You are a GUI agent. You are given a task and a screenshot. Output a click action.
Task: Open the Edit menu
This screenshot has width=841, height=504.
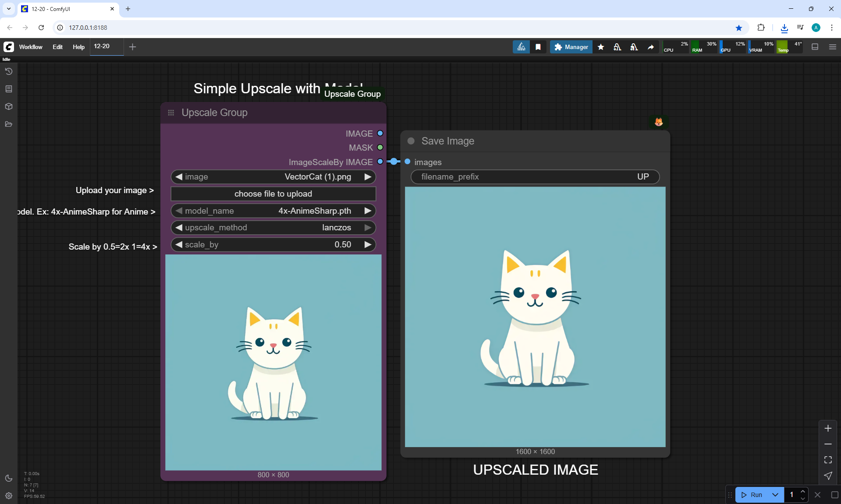(57, 47)
